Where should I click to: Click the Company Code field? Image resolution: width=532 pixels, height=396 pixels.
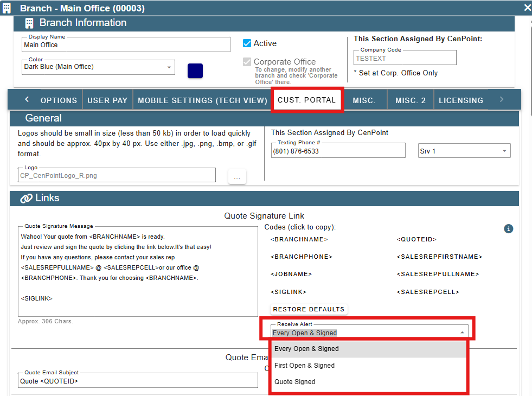405,58
